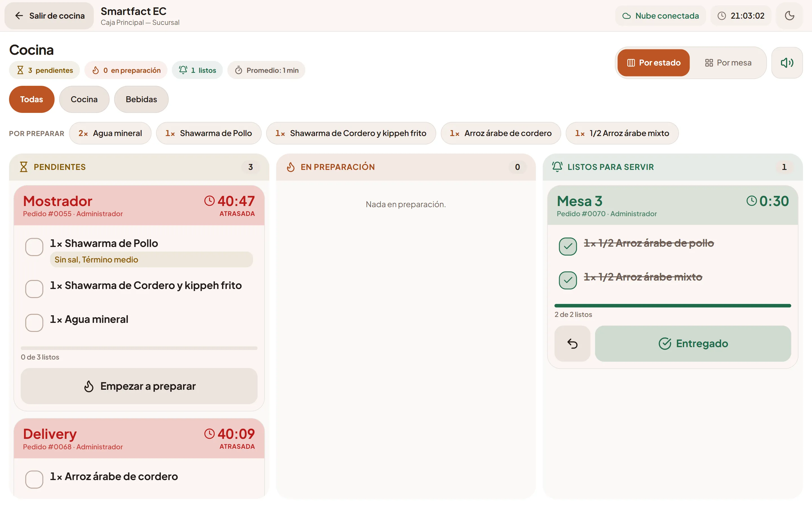Click the clock icon beside 21:03:02
Image resolution: width=812 pixels, height=508 pixels.
pyautogui.click(x=721, y=16)
